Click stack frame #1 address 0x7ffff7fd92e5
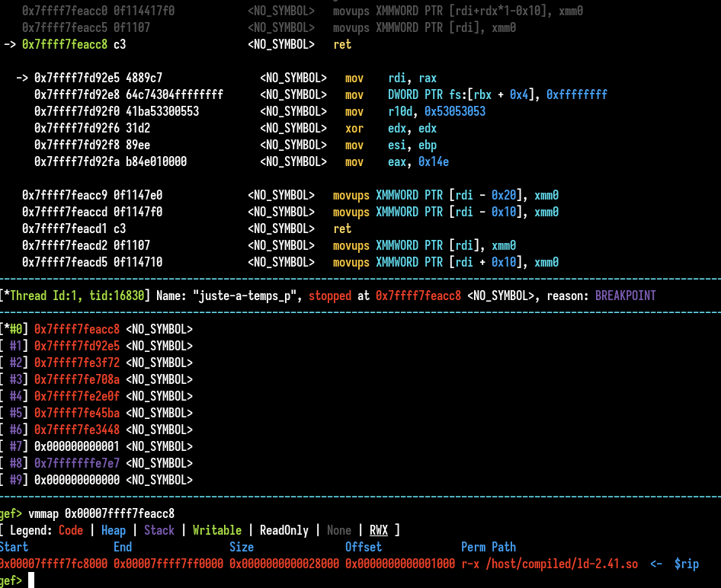The height and width of the screenshot is (588, 721). (x=77, y=346)
